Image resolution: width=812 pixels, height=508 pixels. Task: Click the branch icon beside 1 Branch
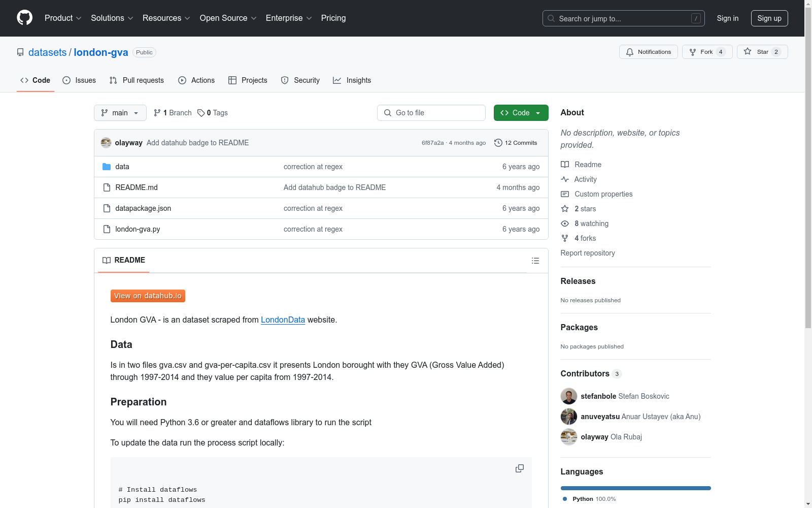tap(157, 113)
